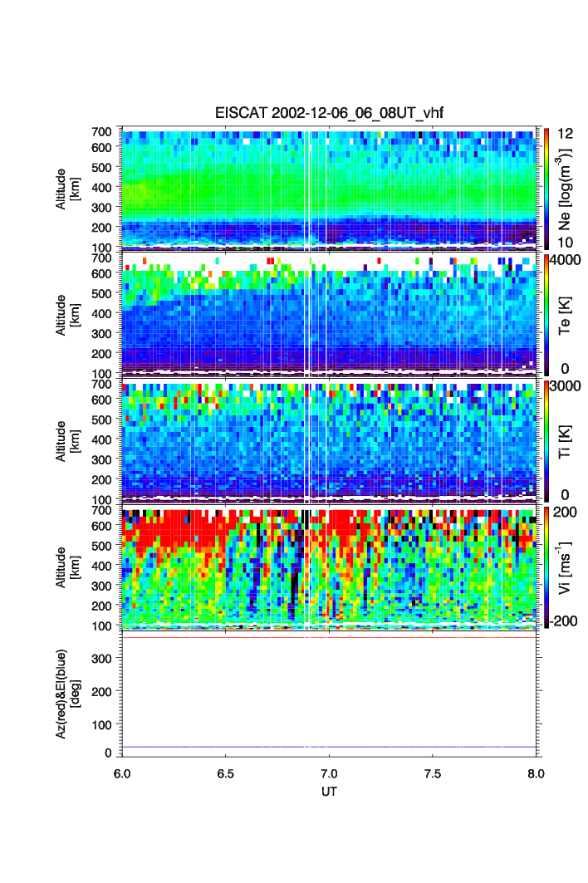Click the 7.5 tick label on UT axis
This screenshot has width=588, height=883.
pos(433,773)
